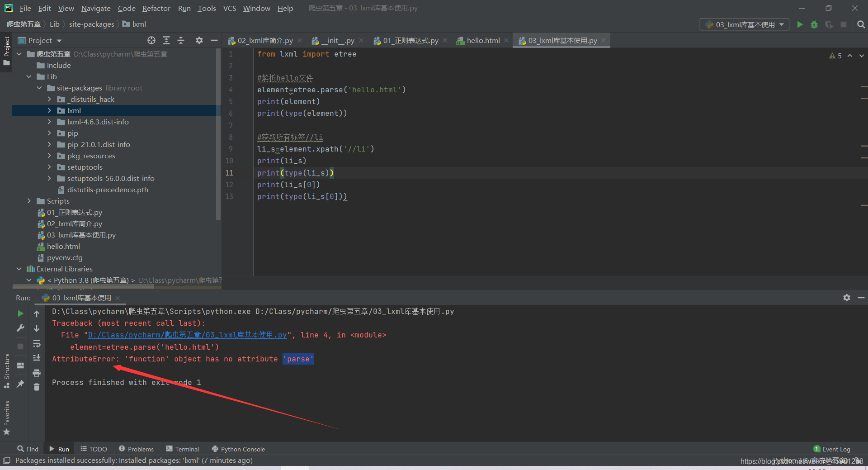Open the Terminal tool window
The height and width of the screenshot is (470, 868).
pos(182,449)
